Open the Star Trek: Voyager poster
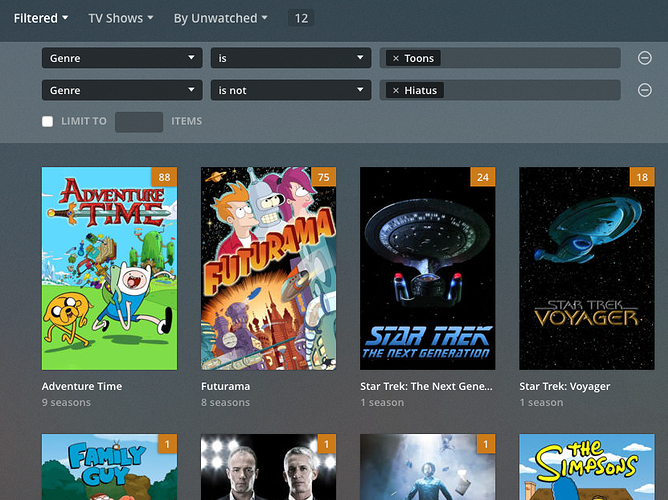This screenshot has width=668, height=500. (x=587, y=268)
